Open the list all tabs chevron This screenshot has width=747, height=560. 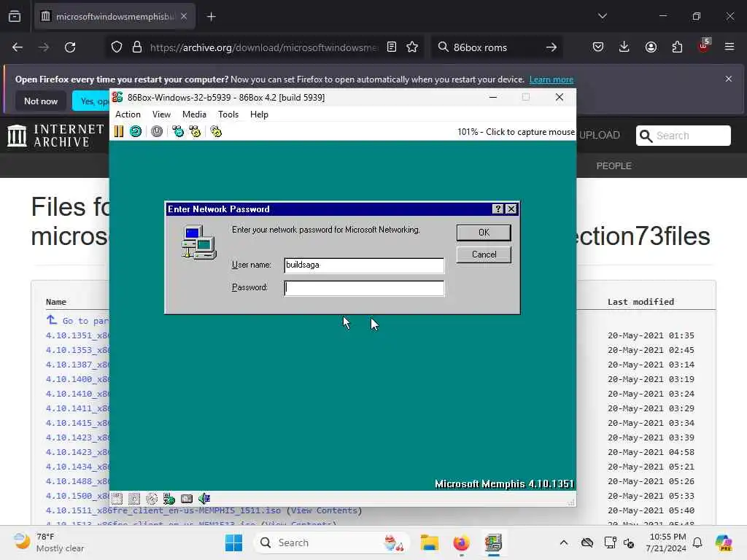(x=603, y=16)
